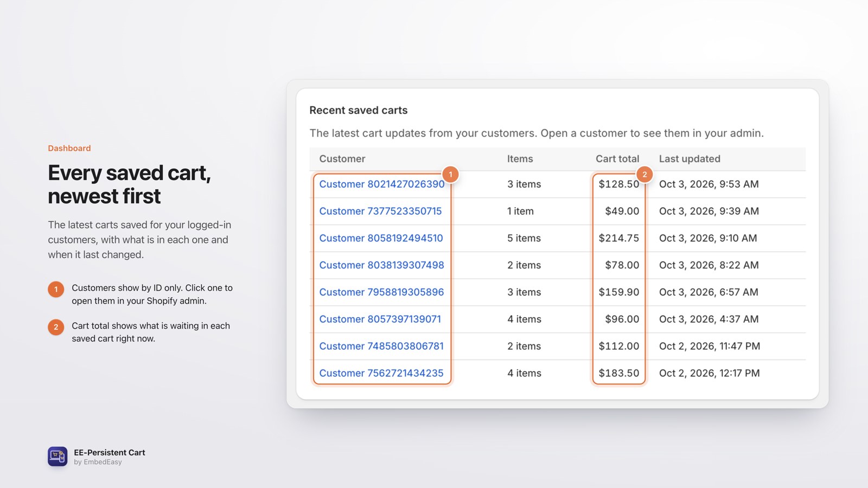Open Customer 8021427026390 link
The width and height of the screenshot is (868, 488).
tap(382, 184)
